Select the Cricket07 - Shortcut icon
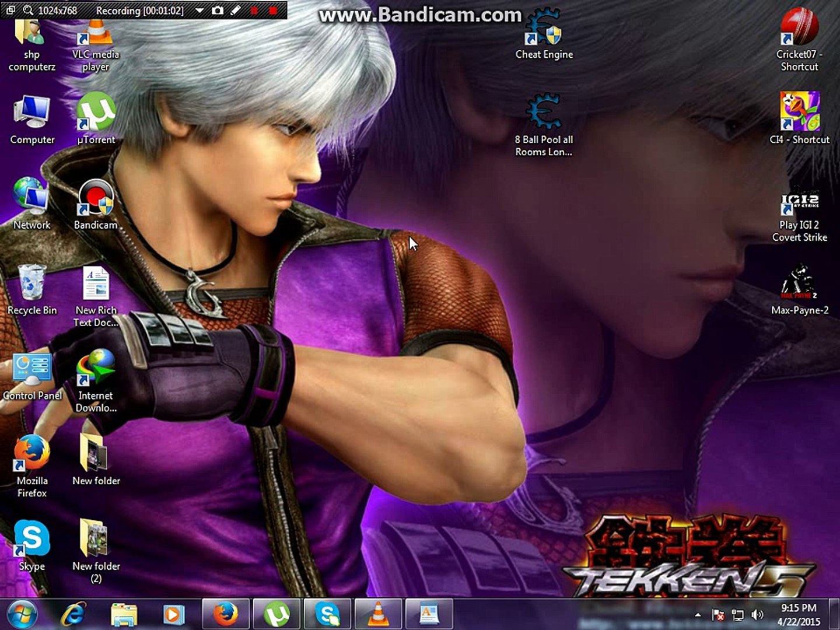 click(799, 40)
